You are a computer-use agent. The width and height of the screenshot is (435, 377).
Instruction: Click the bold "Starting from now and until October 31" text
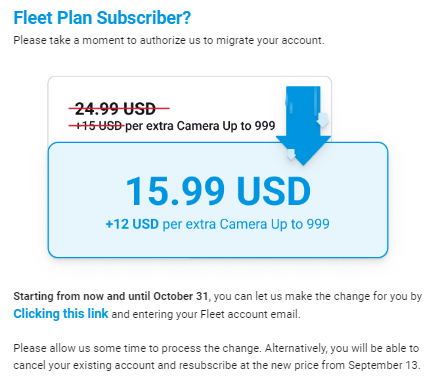111,296
